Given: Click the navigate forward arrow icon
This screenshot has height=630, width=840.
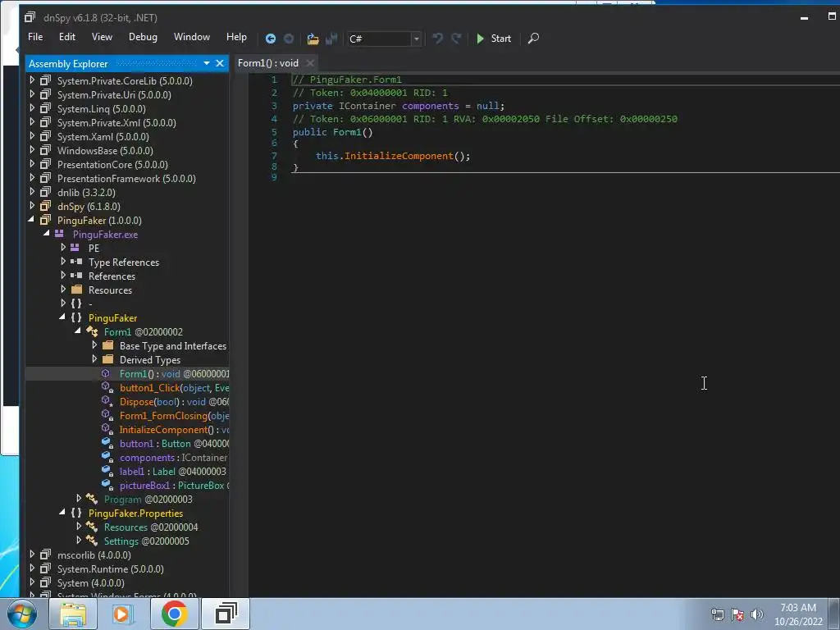Looking at the screenshot, I should pos(289,39).
